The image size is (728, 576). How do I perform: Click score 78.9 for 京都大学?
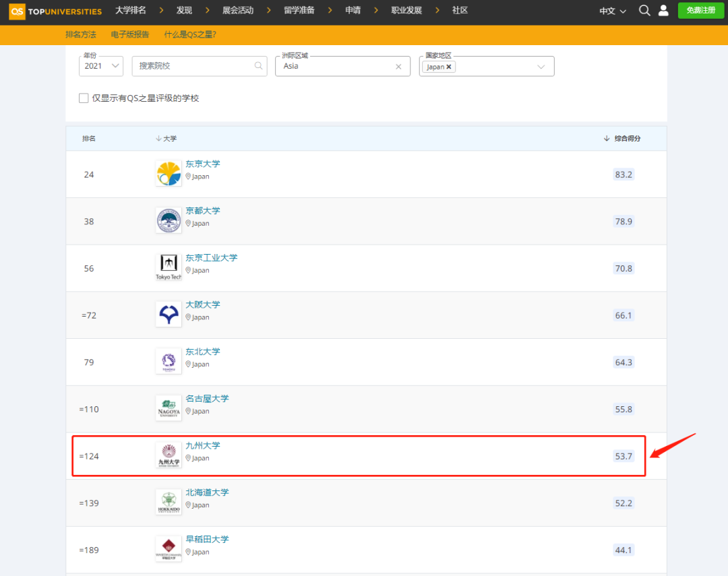pyautogui.click(x=624, y=222)
